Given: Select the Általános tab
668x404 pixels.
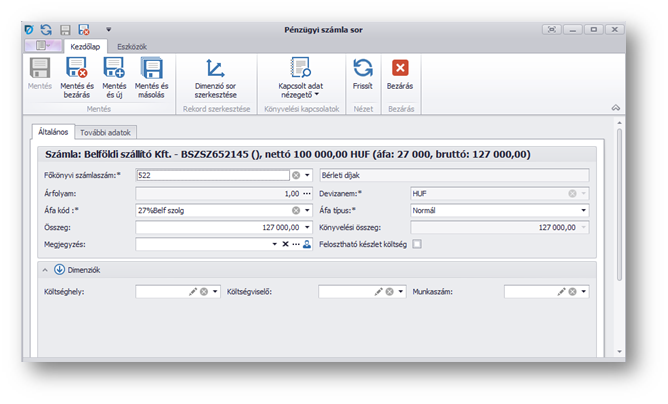Looking at the screenshot, I should click(x=52, y=132).
